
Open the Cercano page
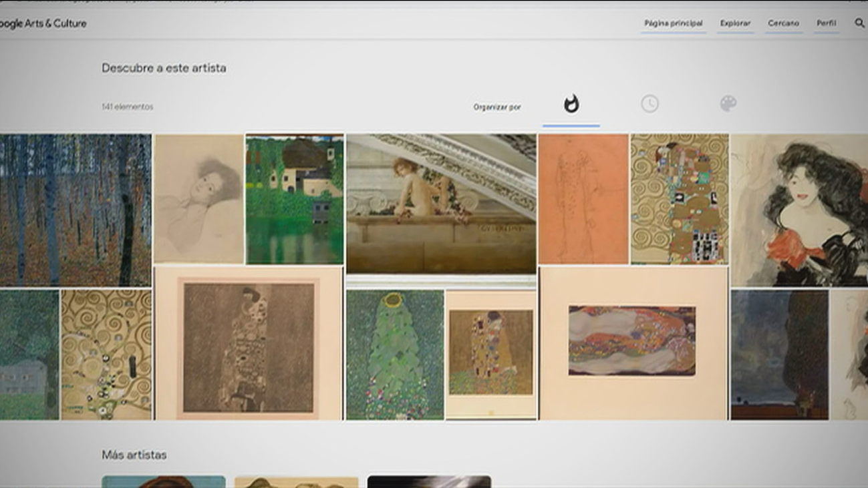tap(783, 23)
